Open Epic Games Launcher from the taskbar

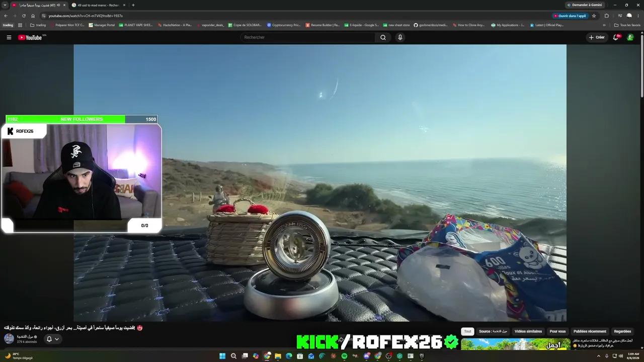[422, 356]
